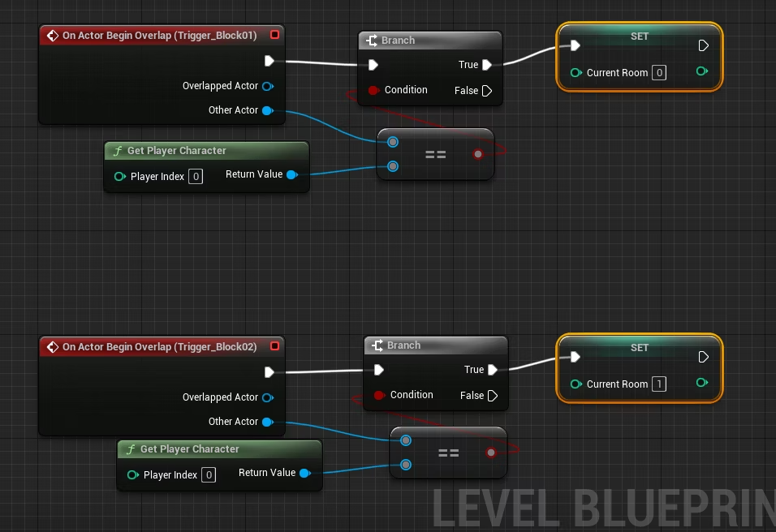Viewport: 776px width, 532px height.
Task: Click the Trigger_Block01 event delegate red square pin
Action: pos(274,35)
